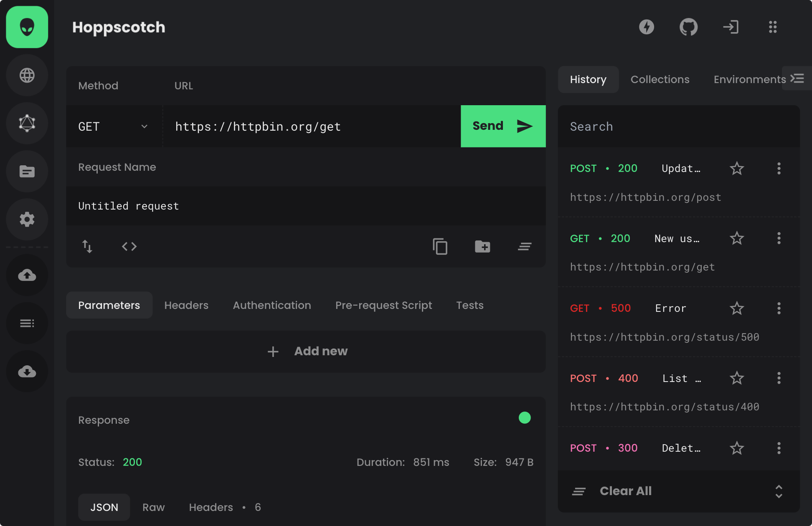812x526 pixels.
Task: Open the lightning bolt support icon
Action: click(646, 27)
